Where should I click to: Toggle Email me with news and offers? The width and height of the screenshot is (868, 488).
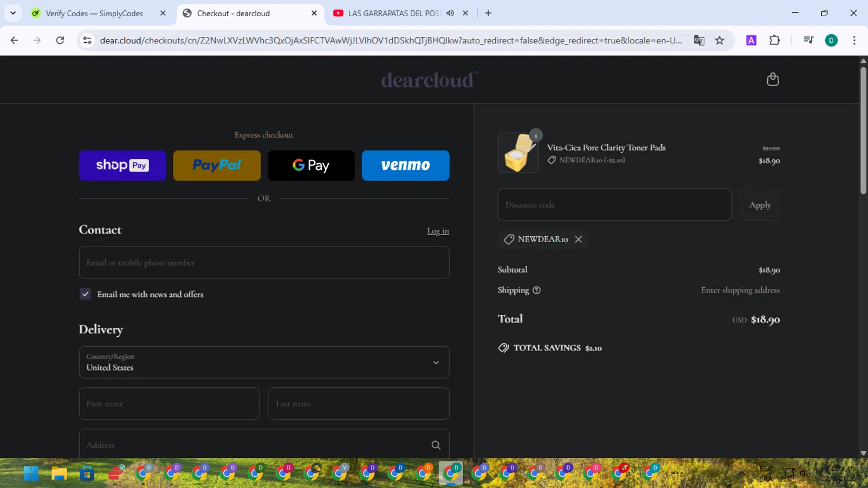(x=85, y=294)
